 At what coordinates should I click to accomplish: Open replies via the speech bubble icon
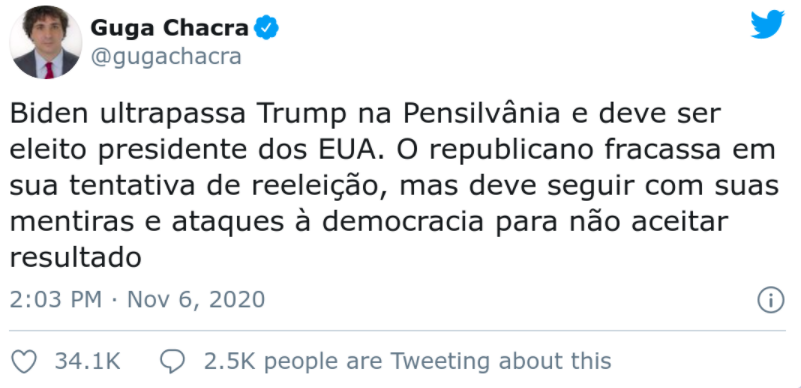[x=173, y=362]
